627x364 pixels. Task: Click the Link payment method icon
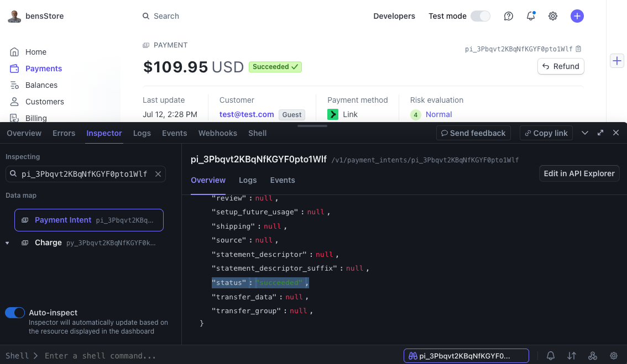click(x=333, y=114)
